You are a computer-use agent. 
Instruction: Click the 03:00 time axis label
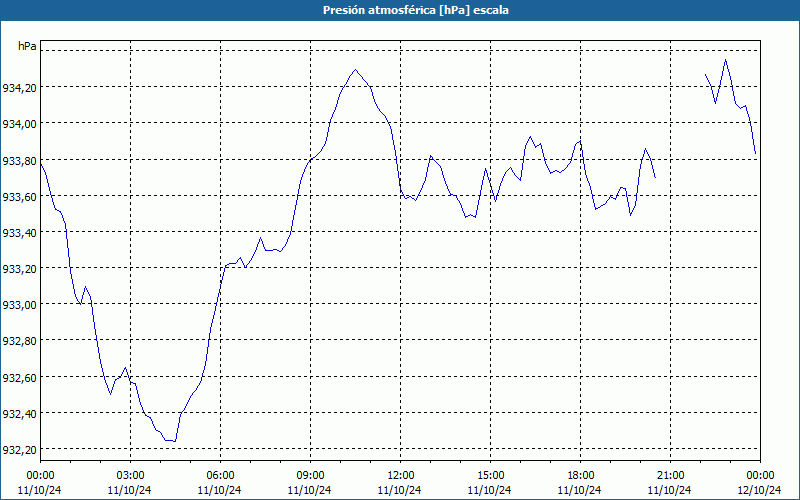tap(130, 476)
